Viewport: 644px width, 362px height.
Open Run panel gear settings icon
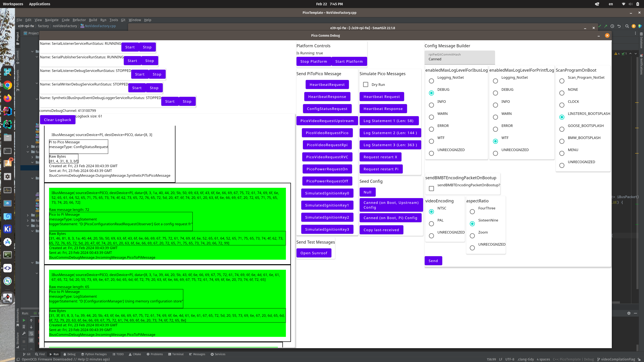point(629,313)
